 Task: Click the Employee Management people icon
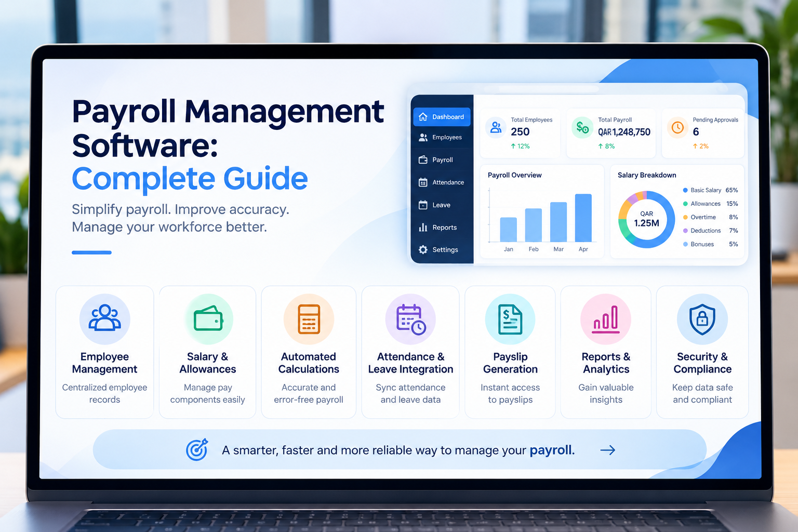(104, 318)
